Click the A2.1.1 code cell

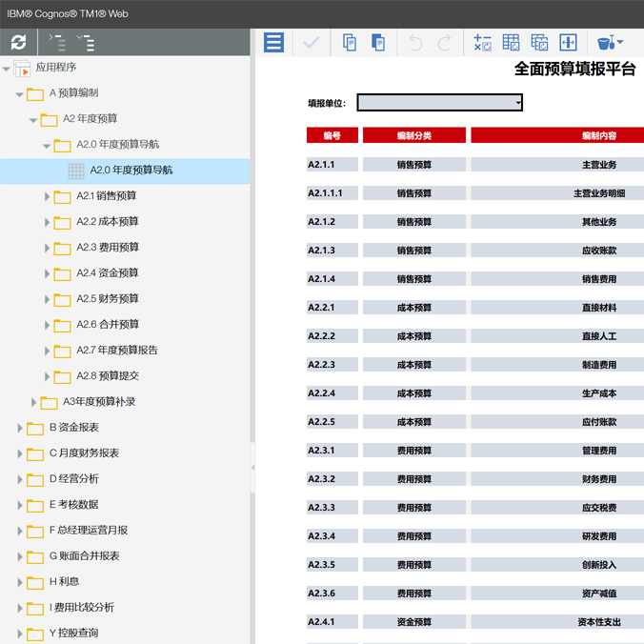332,165
